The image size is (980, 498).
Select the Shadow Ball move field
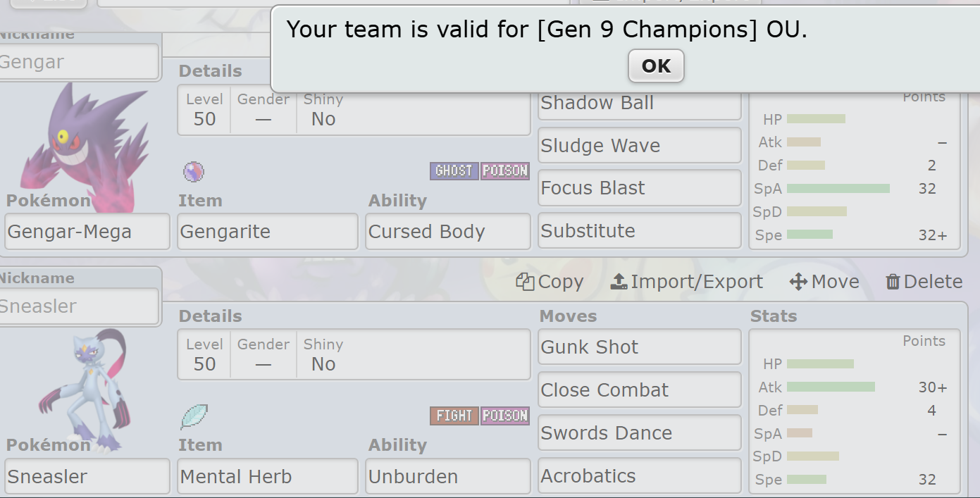pos(639,104)
